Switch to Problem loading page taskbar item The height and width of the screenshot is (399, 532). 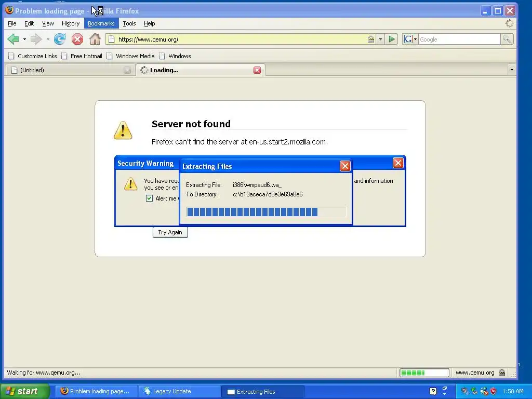pos(97,391)
